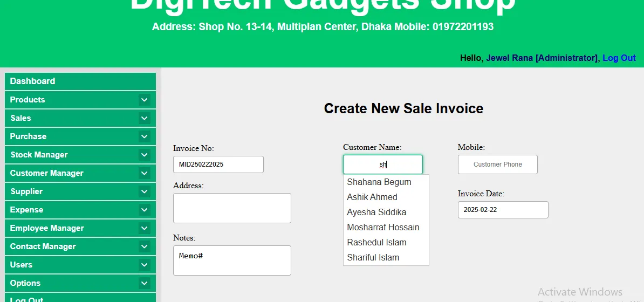Pick Shariful Islam in autocomplete list

pyautogui.click(x=373, y=258)
